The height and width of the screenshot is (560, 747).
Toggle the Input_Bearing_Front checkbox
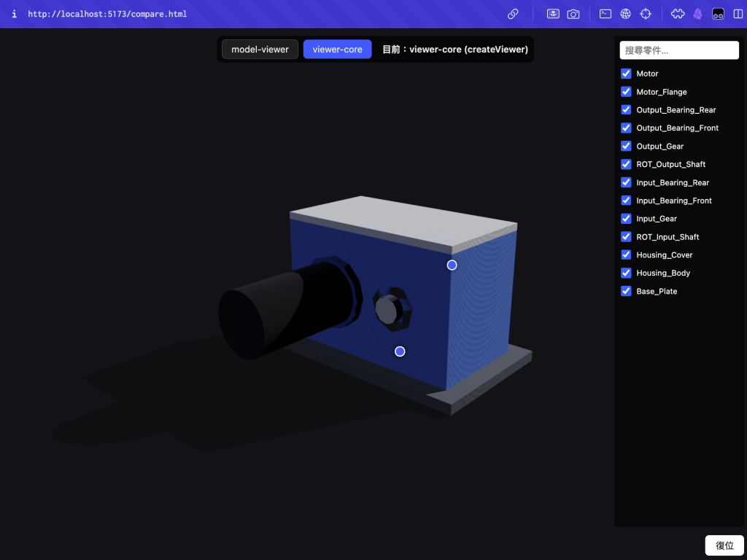[x=626, y=201]
